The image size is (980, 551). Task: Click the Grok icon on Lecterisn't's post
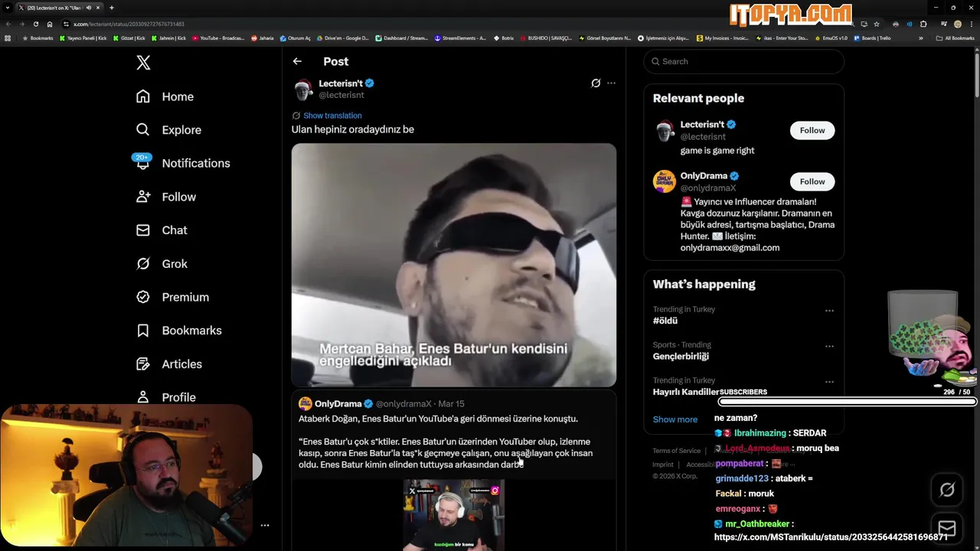[596, 83]
